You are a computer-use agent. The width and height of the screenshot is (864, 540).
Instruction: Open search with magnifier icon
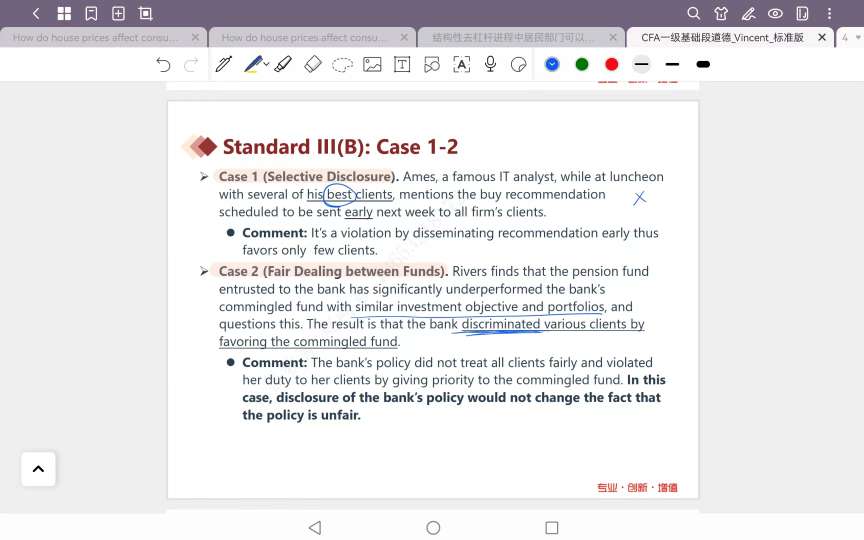click(694, 13)
